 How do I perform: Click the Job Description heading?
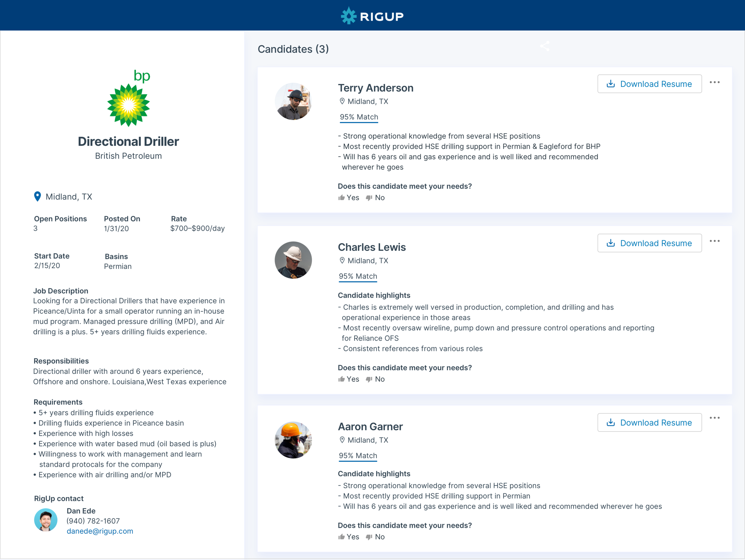(x=60, y=291)
